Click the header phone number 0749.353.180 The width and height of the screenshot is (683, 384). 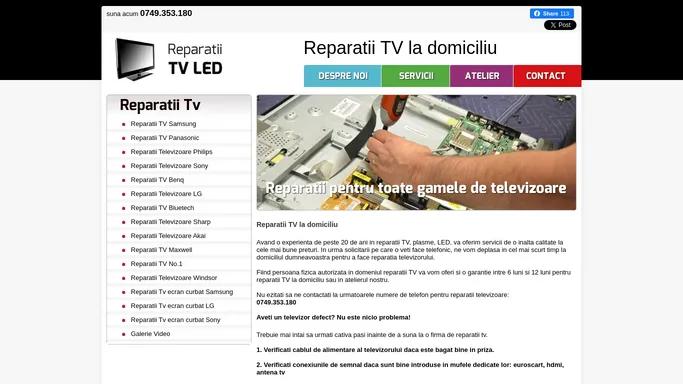tap(166, 13)
